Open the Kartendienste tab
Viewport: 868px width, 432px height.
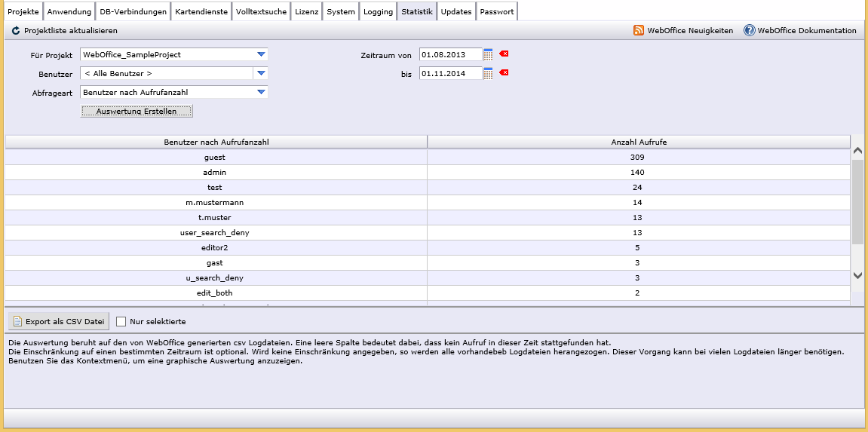pyautogui.click(x=201, y=11)
